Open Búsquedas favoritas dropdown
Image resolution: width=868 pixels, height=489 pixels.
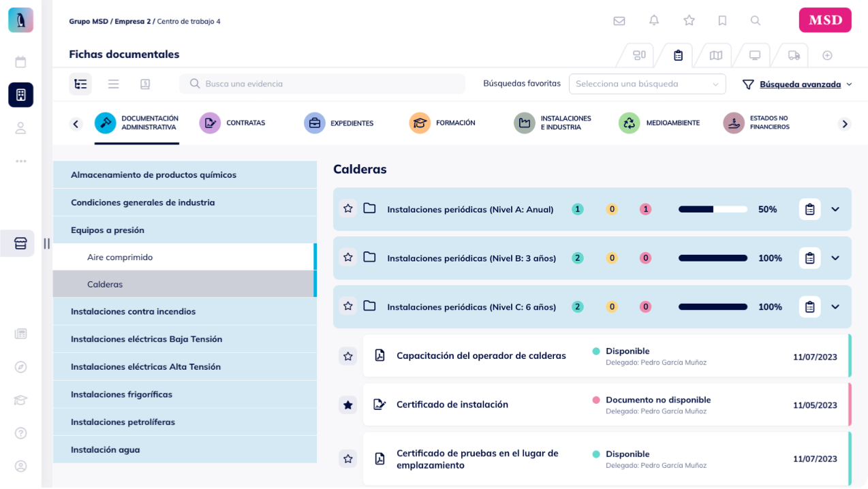click(647, 84)
